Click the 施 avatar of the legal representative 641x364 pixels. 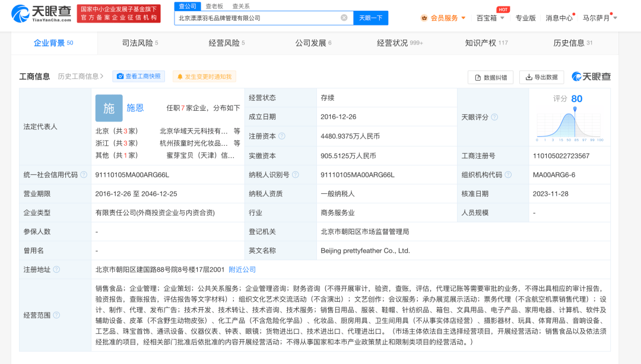(109, 108)
